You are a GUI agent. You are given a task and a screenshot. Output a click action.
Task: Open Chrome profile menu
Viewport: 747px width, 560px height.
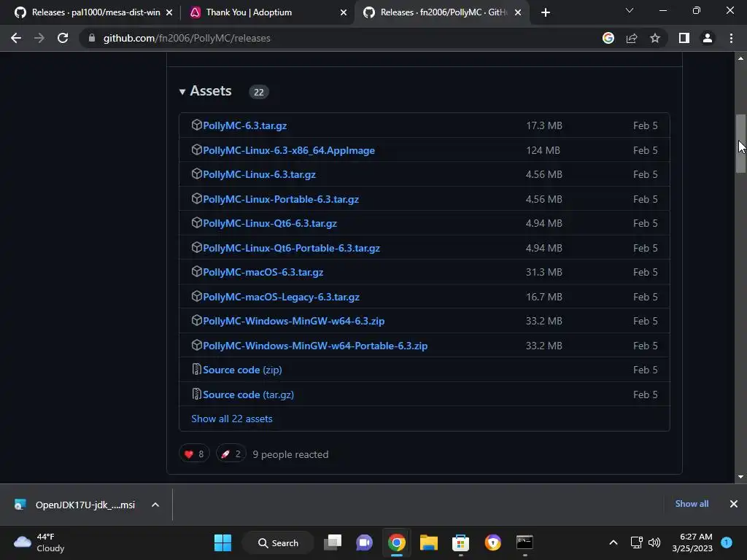[708, 38]
